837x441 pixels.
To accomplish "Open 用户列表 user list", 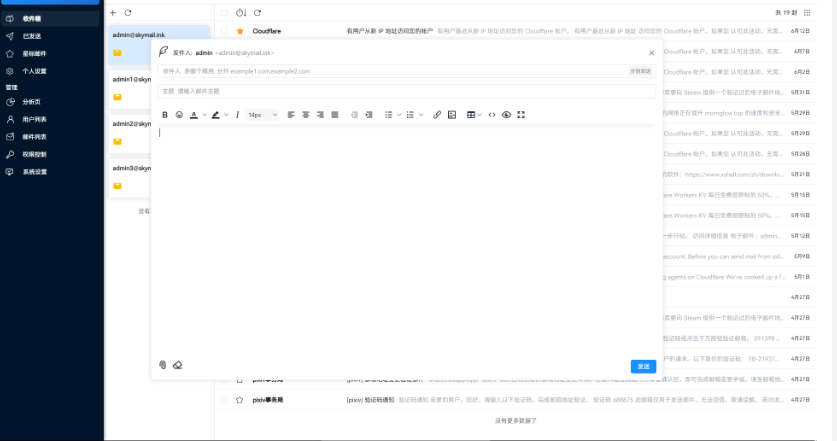I will [x=50, y=120].
